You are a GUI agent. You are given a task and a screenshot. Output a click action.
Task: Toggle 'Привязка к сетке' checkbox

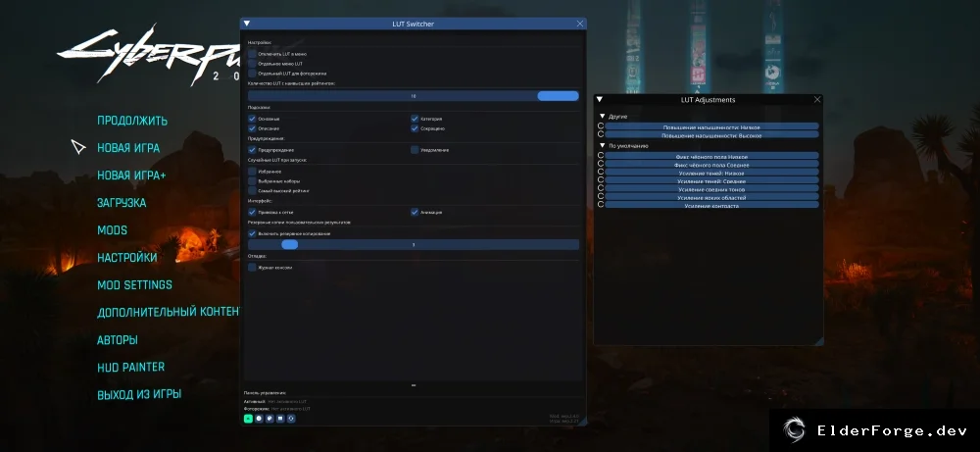pyautogui.click(x=252, y=212)
